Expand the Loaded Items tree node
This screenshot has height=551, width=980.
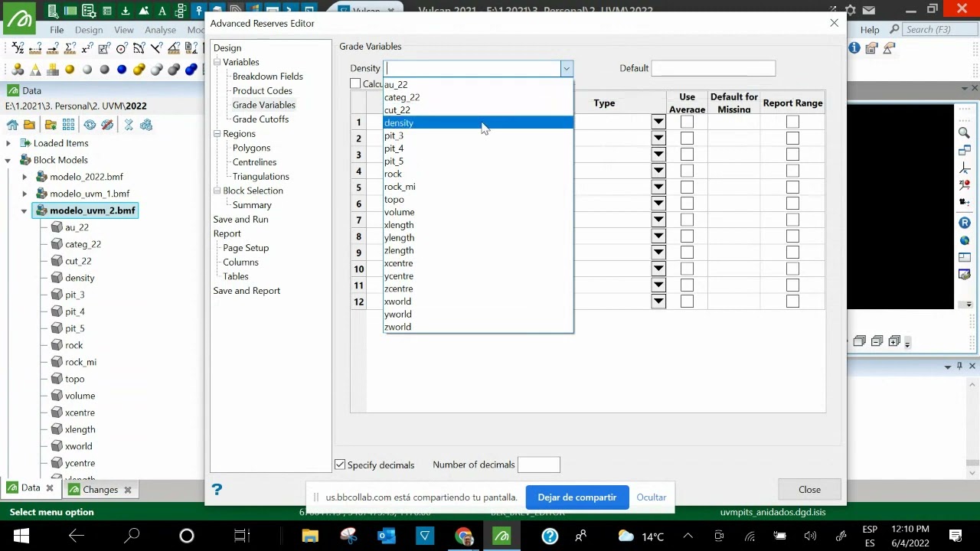click(8, 143)
